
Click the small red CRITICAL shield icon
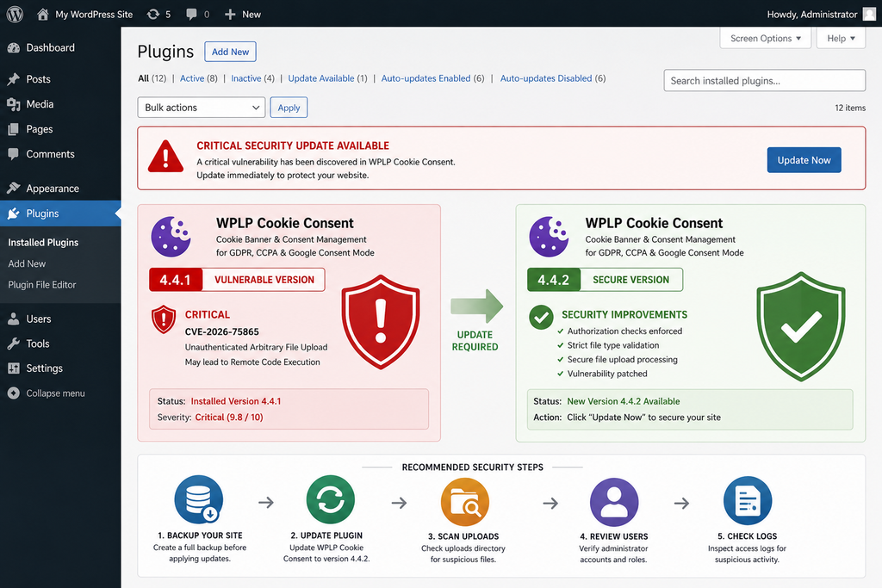click(164, 319)
